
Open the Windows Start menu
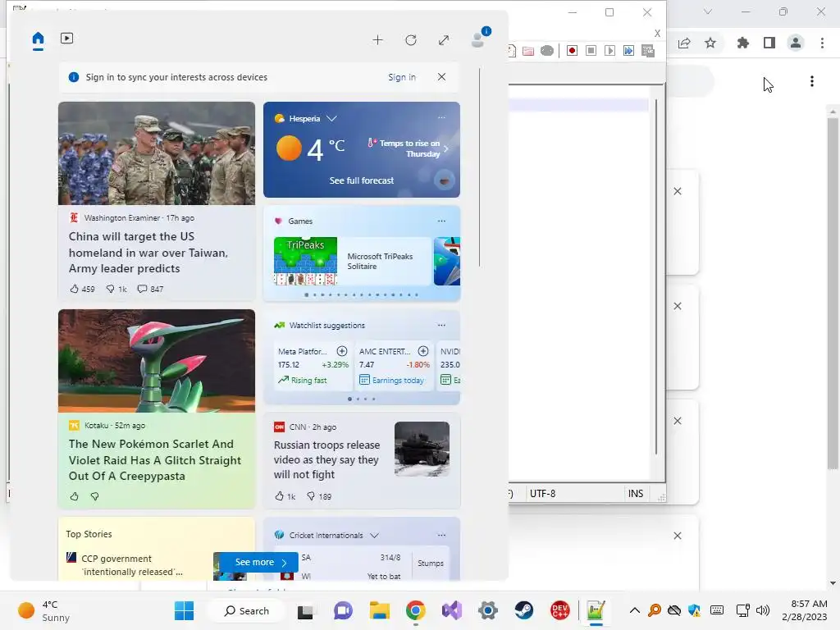click(185, 610)
